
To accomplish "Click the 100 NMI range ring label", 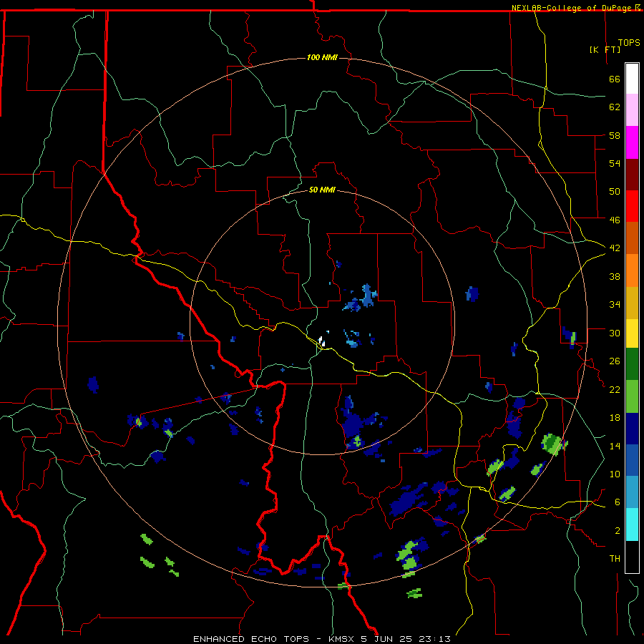I will pos(322,57).
